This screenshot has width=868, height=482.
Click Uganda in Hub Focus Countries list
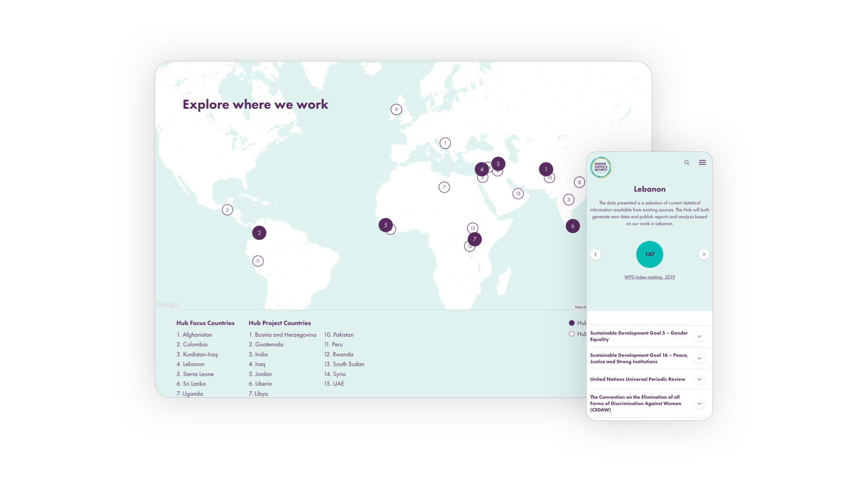[189, 394]
